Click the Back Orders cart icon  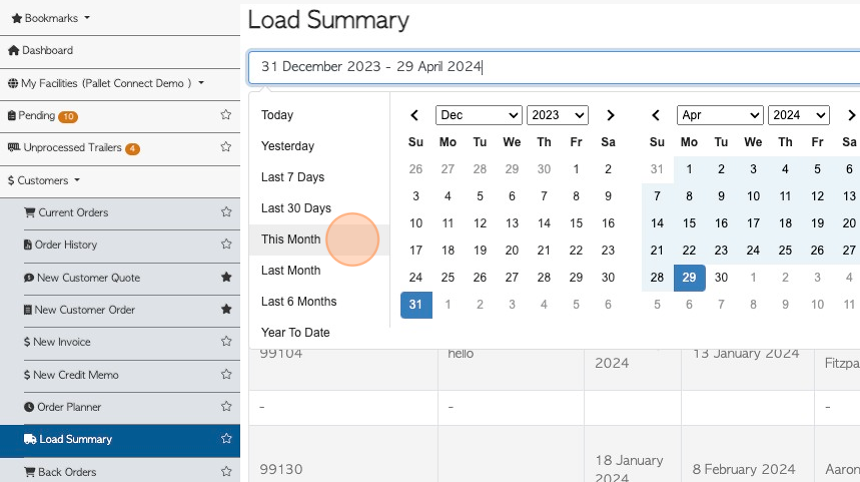click(x=30, y=472)
